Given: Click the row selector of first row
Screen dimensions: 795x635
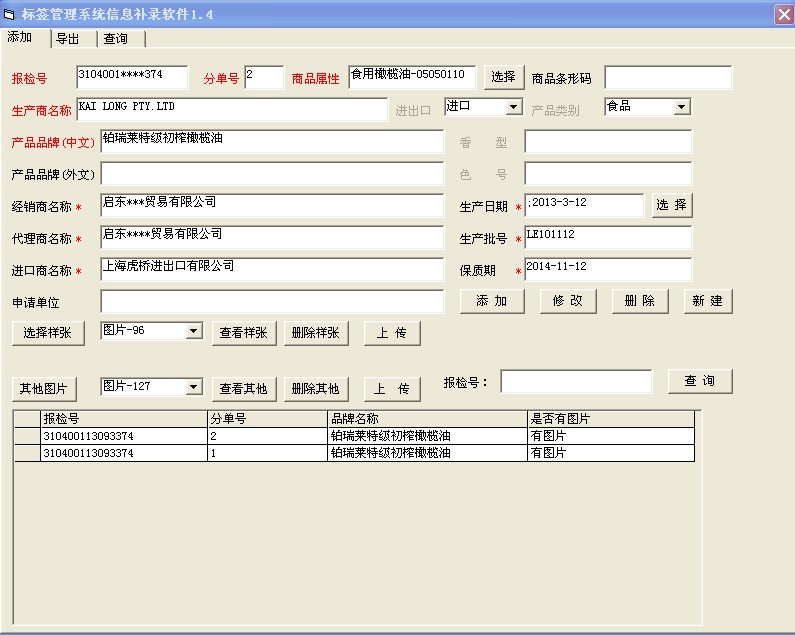Looking at the screenshot, I should 27,436.
